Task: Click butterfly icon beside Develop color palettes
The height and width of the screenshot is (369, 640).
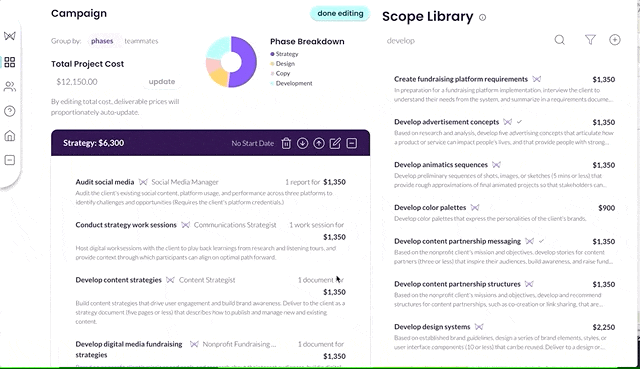Action: [475, 208]
